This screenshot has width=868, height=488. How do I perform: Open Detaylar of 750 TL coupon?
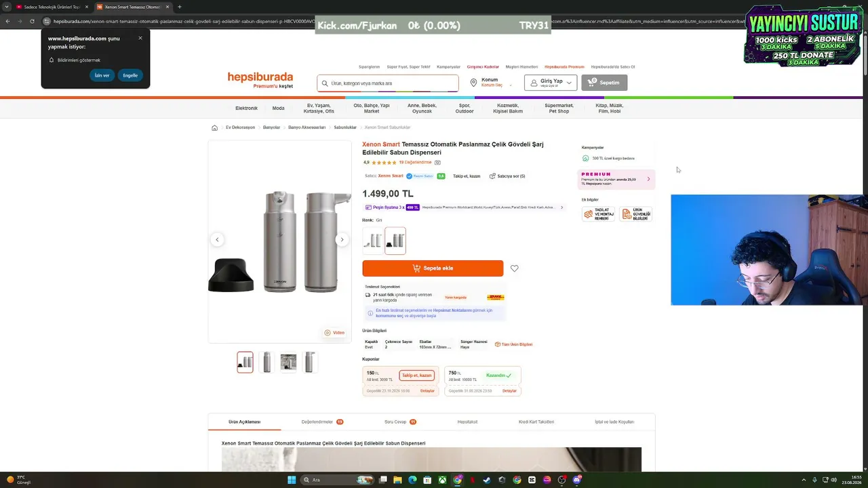pyautogui.click(x=509, y=391)
